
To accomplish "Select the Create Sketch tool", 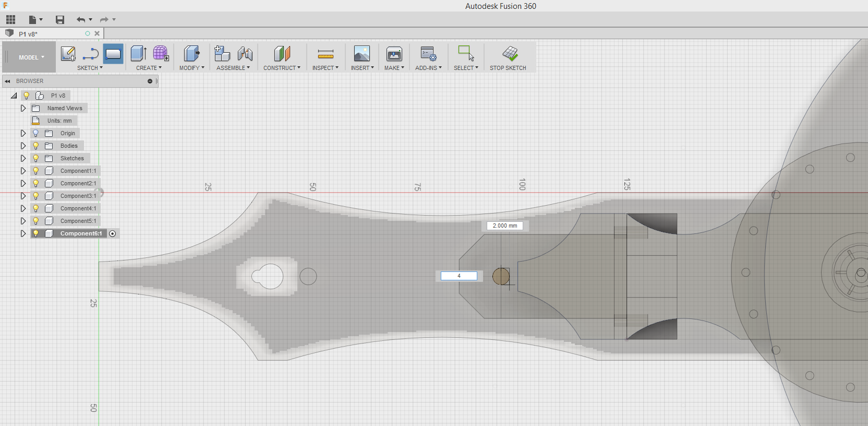I will (68, 54).
